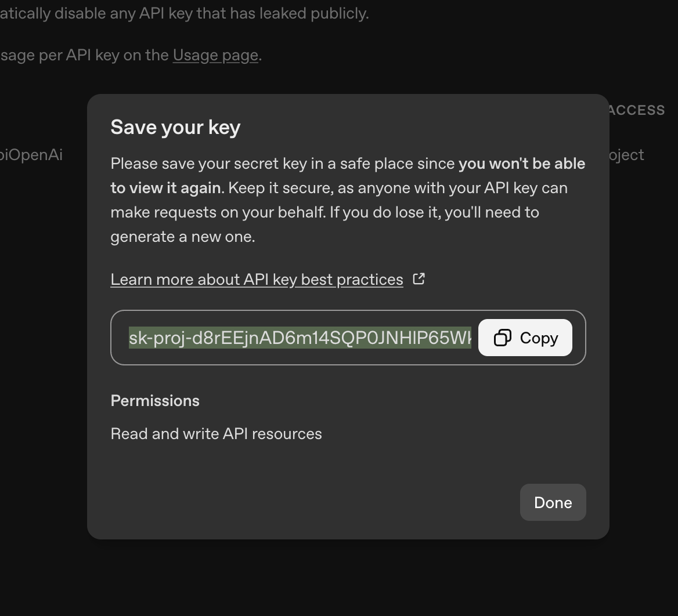Click the "generate a new one" sentence
This screenshot has height=616, width=678.
[x=183, y=237]
